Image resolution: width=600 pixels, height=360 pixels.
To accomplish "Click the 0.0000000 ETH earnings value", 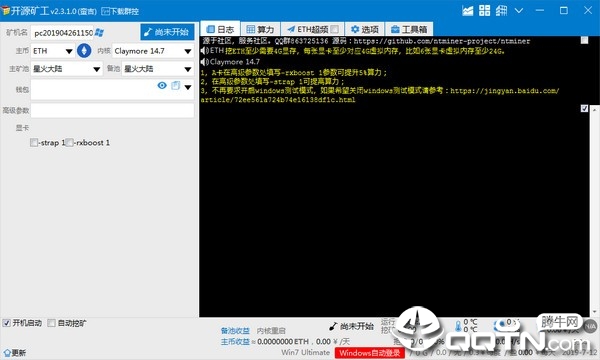I will click(x=283, y=341).
